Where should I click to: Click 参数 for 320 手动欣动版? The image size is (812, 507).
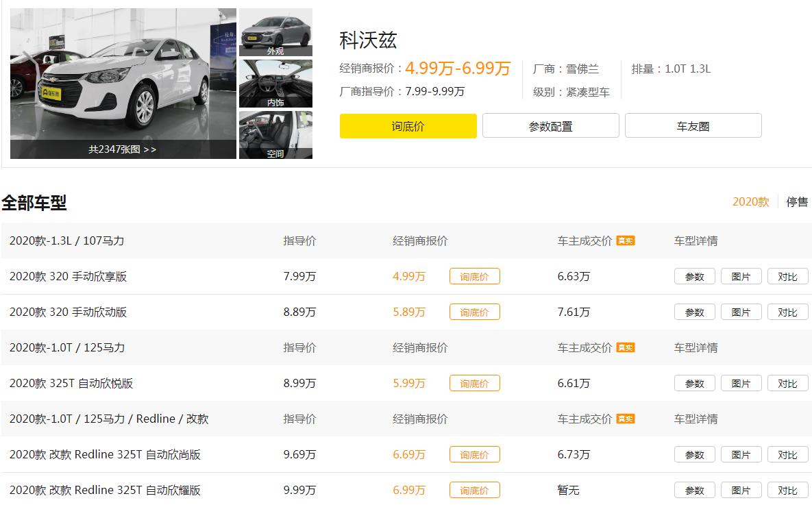tap(694, 312)
